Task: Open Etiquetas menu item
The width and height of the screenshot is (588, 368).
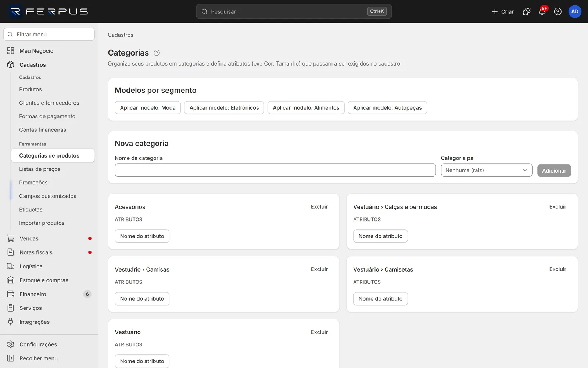Action: [31, 210]
